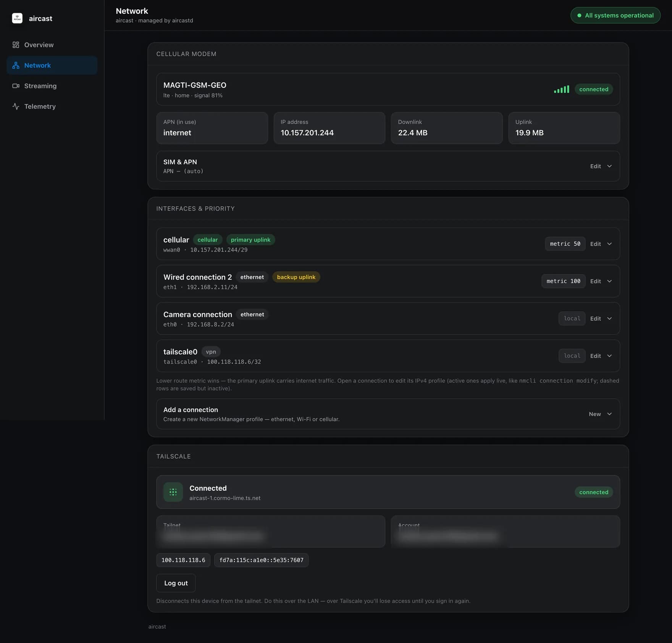
Task: Expand Wired connection 2 chevron
Action: 609,281
